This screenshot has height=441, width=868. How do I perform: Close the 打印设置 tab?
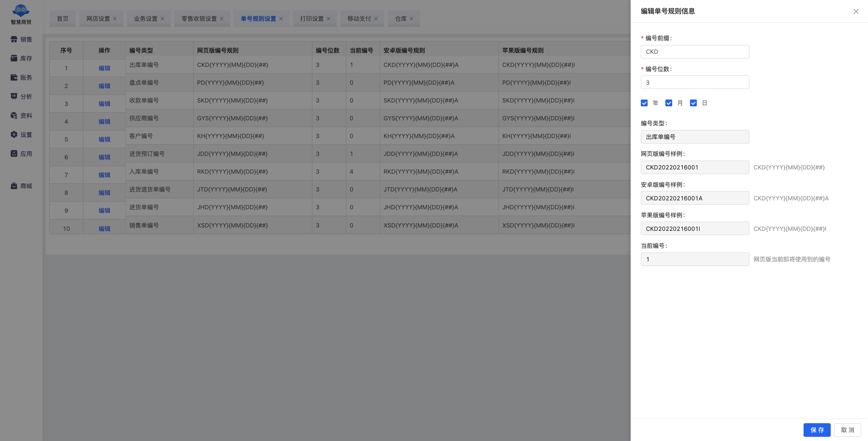point(328,19)
